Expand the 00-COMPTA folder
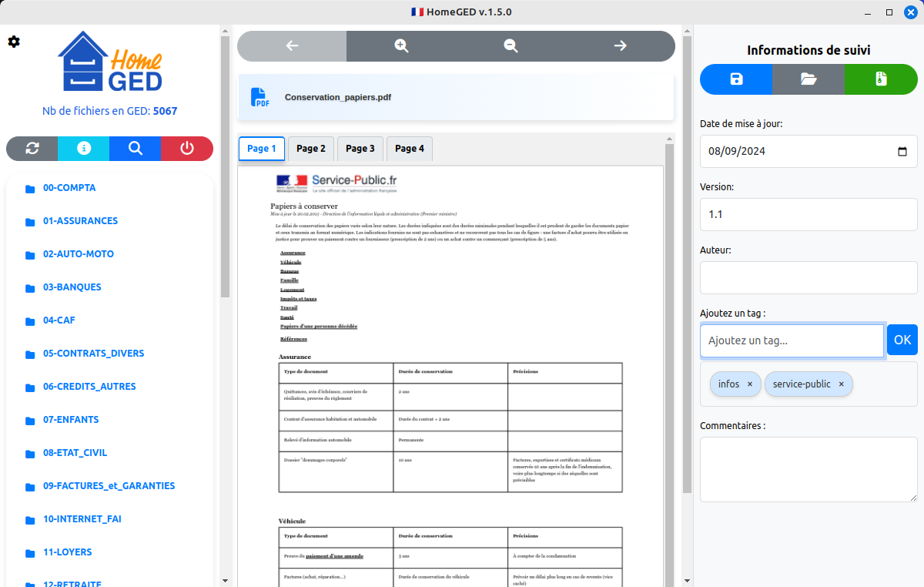This screenshot has height=587, width=924. point(69,188)
